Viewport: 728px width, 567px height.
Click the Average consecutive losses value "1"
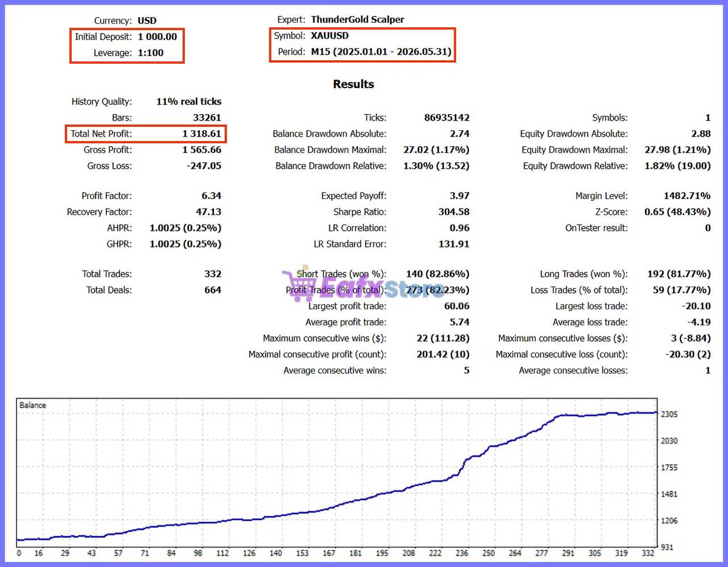[708, 371]
